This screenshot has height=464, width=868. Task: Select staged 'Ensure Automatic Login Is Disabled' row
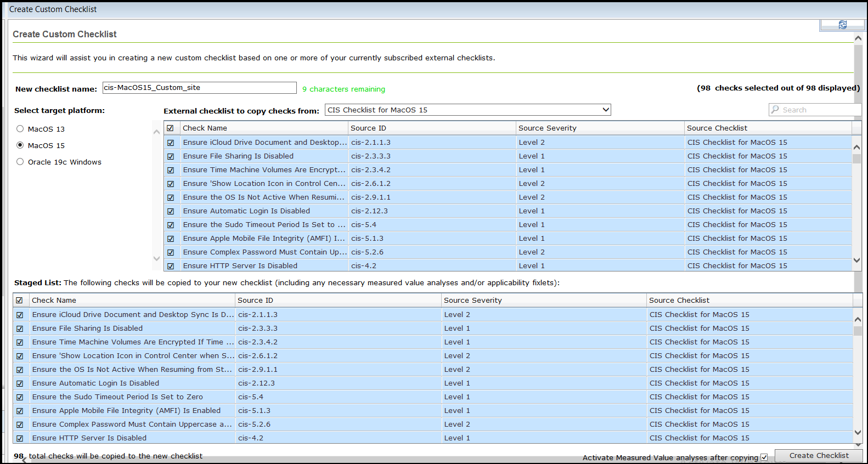[433, 383]
